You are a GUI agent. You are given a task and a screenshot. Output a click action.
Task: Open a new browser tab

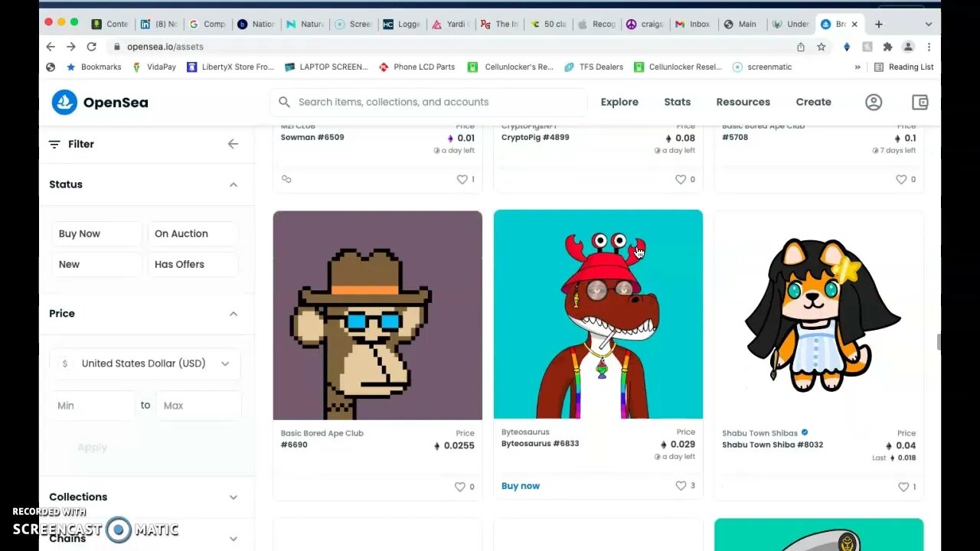click(x=879, y=24)
